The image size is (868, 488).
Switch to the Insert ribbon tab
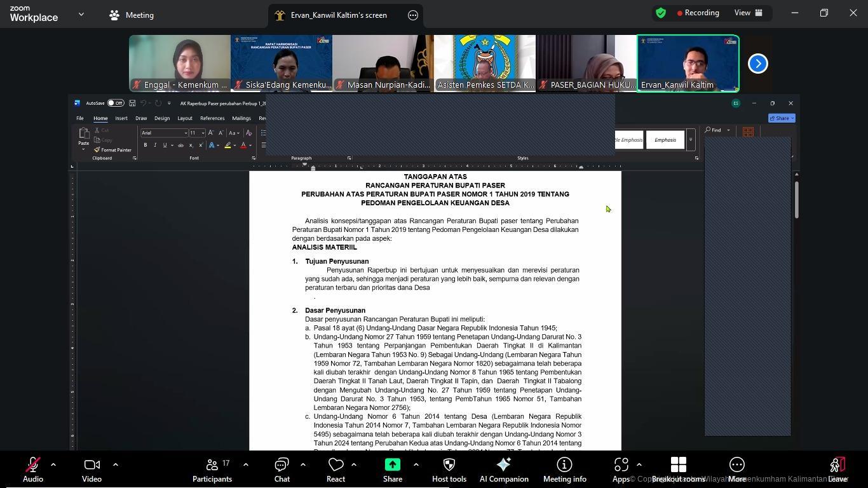pyautogui.click(x=121, y=118)
